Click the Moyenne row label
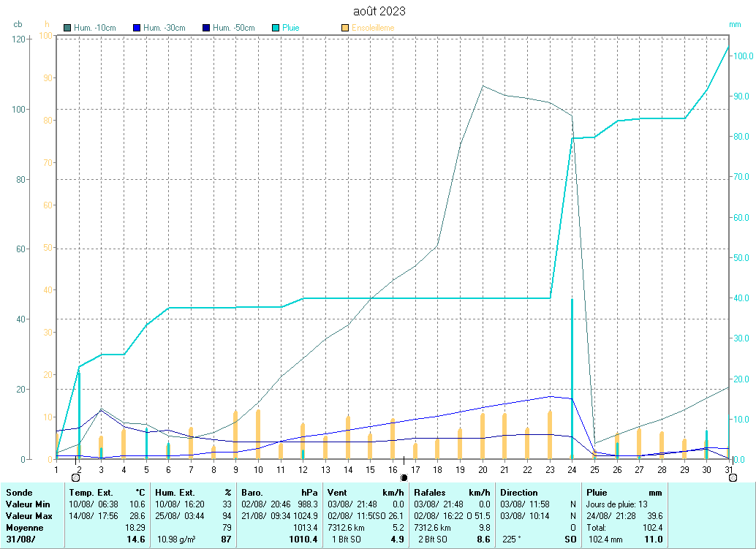The height and width of the screenshot is (549, 756). pos(24,528)
